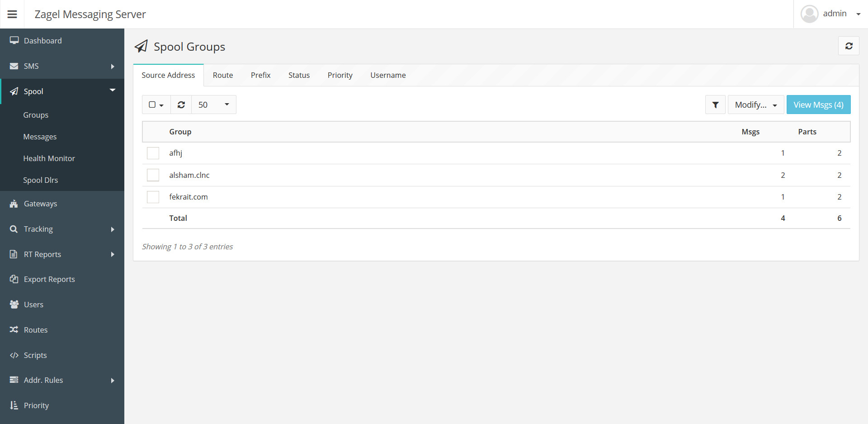The width and height of the screenshot is (868, 424).
Task: Refresh page using top-right refresh icon
Action: (x=849, y=46)
